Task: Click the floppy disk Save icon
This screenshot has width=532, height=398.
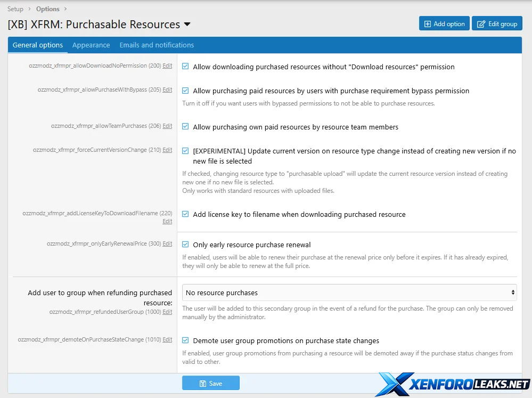Action: pos(202,383)
